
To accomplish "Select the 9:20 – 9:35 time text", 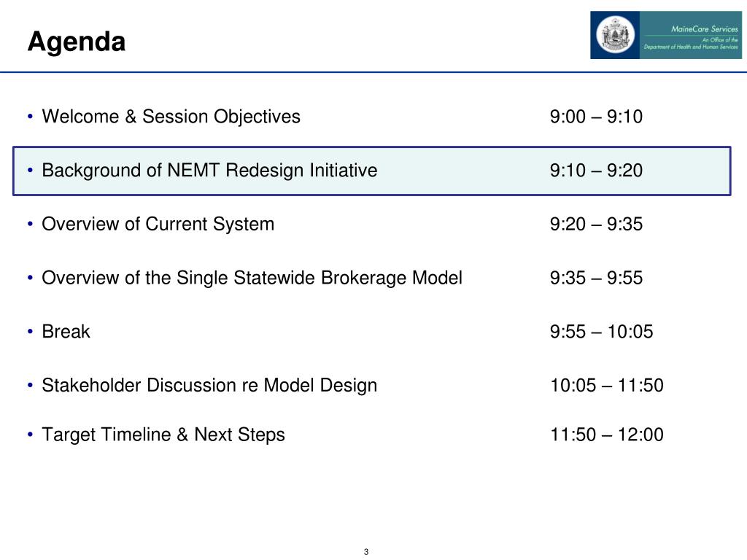I will pos(596,225).
